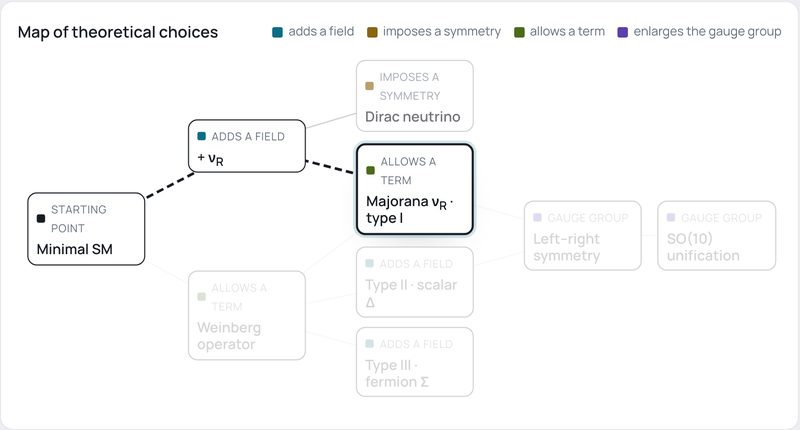This screenshot has height=430, width=800.
Task: Select the Minimal SM starting point node
Action: 86,229
